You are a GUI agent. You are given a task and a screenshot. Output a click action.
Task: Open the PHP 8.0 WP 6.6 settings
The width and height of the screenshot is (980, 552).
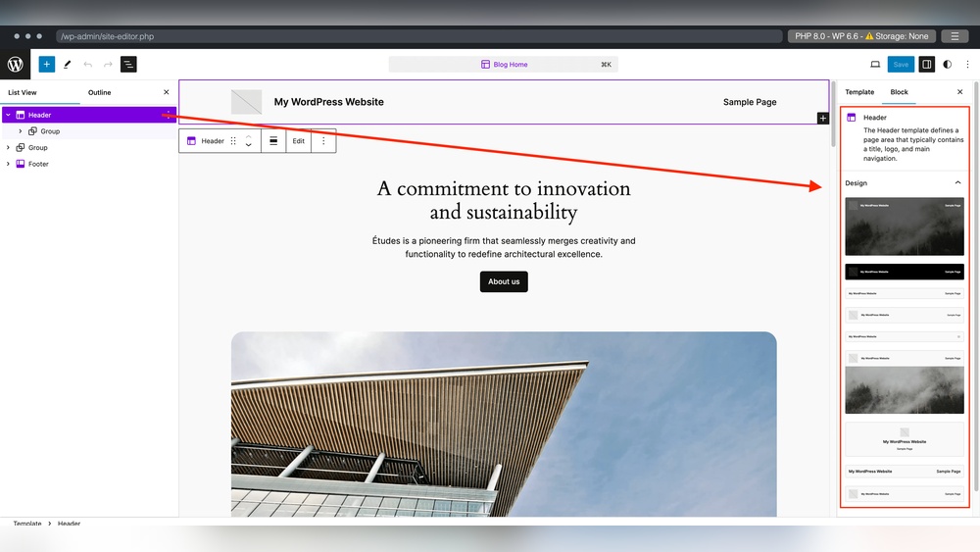click(x=861, y=36)
